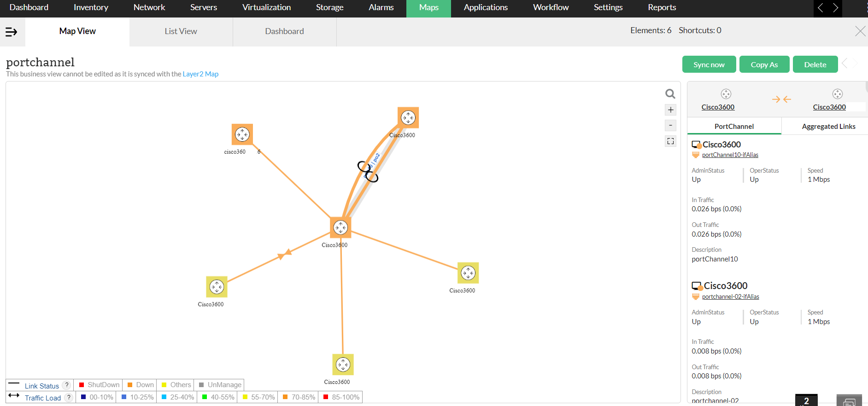Open the Maps menu

(429, 7)
